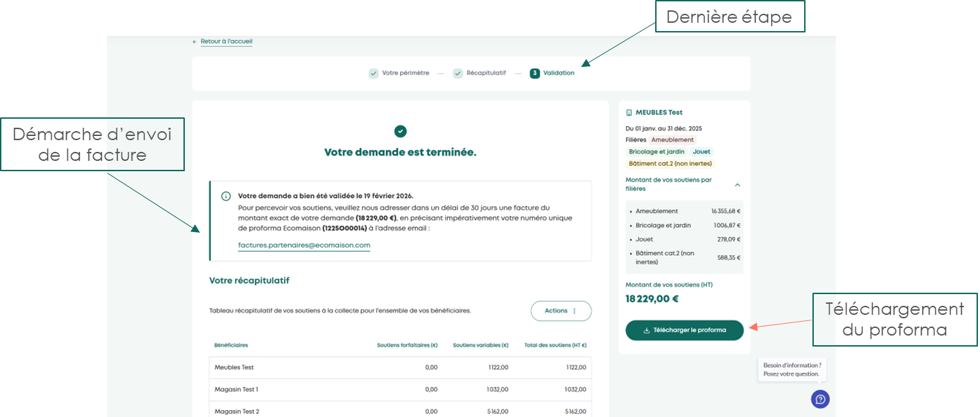Screen dimensions: 980x417
Task: Click the Bénéficiaires column header
Action: tap(231, 345)
